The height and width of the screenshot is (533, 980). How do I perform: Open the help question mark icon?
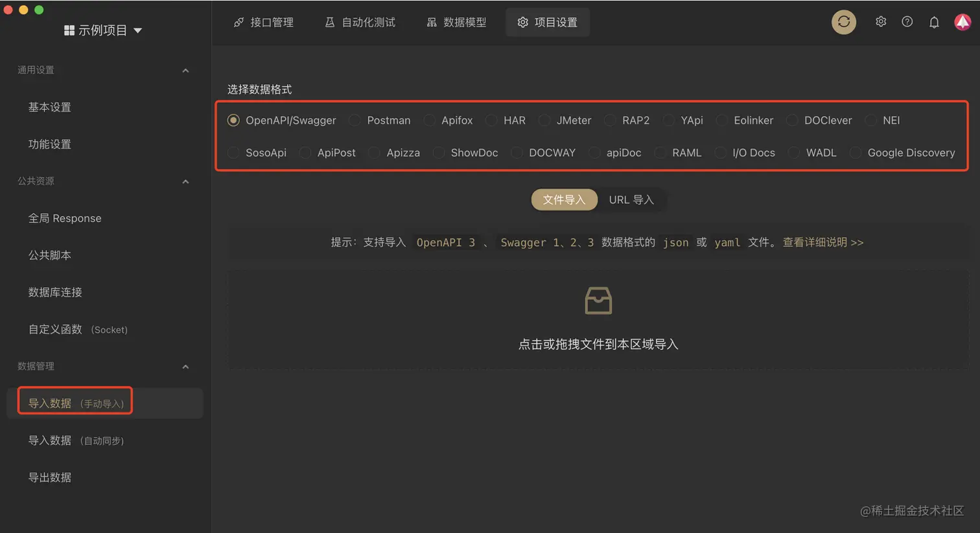click(x=907, y=21)
